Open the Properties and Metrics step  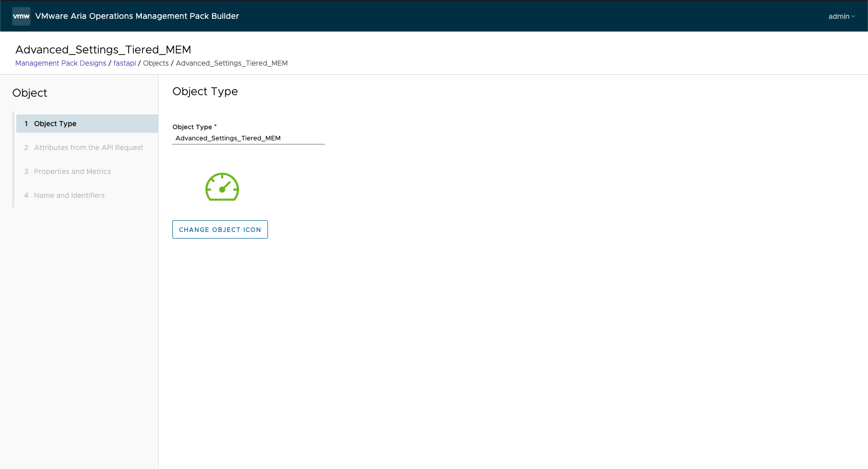[72, 171]
